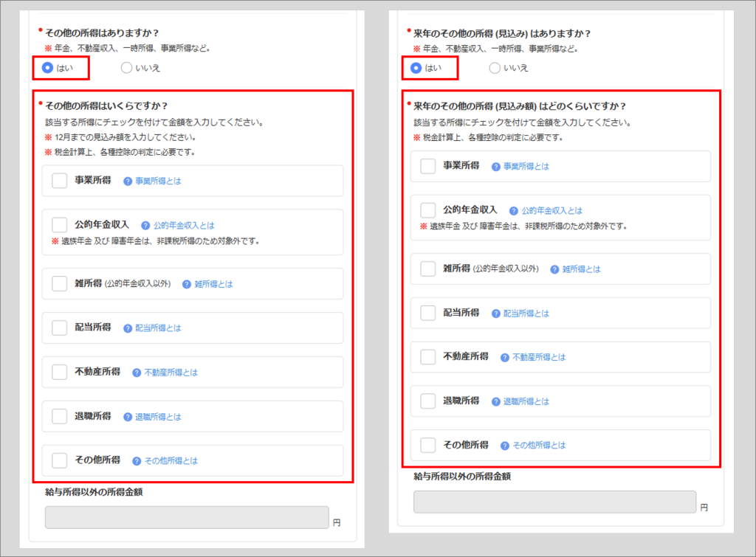Check その他所得 checkbox in left form
The height and width of the screenshot is (557, 756).
click(x=59, y=460)
